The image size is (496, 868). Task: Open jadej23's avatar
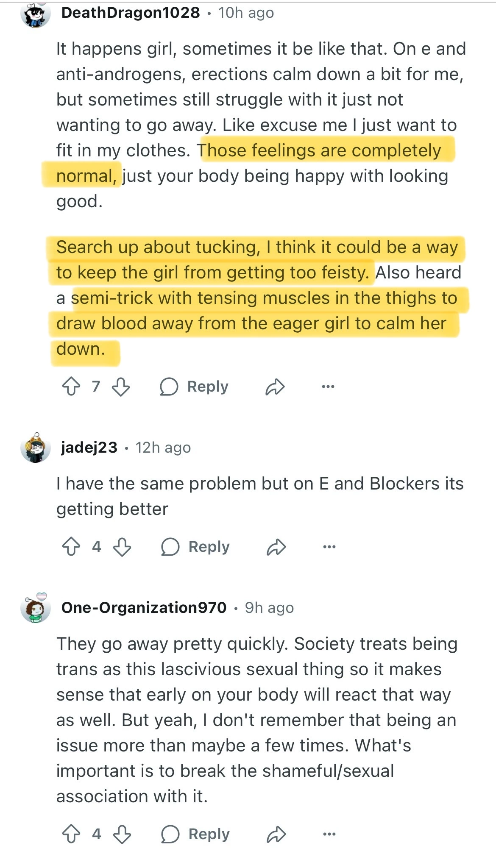pyautogui.click(x=35, y=448)
